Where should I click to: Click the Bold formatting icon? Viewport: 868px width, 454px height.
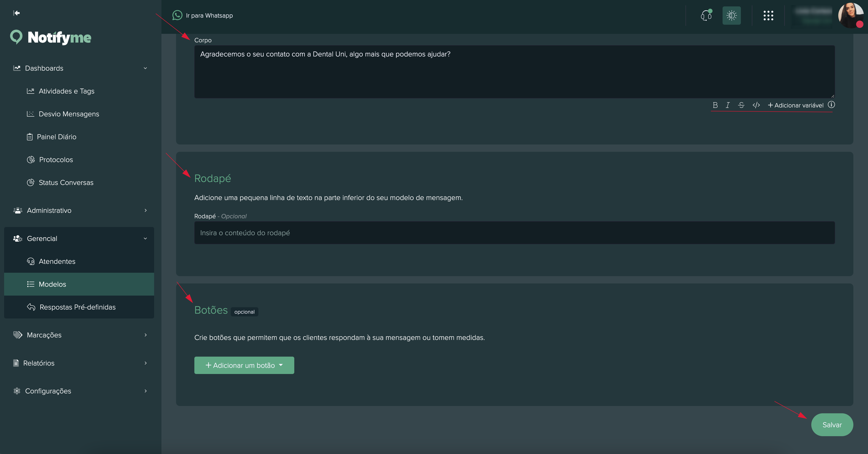click(715, 105)
